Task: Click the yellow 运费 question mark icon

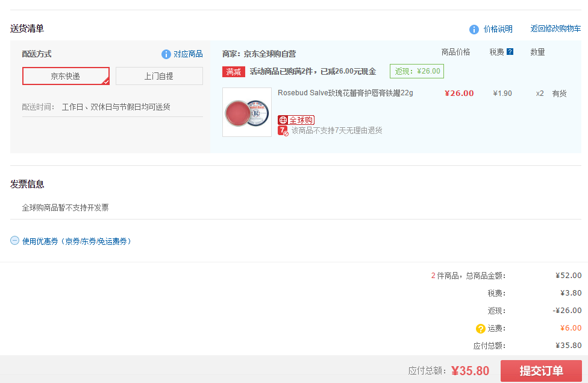Action: click(x=480, y=329)
